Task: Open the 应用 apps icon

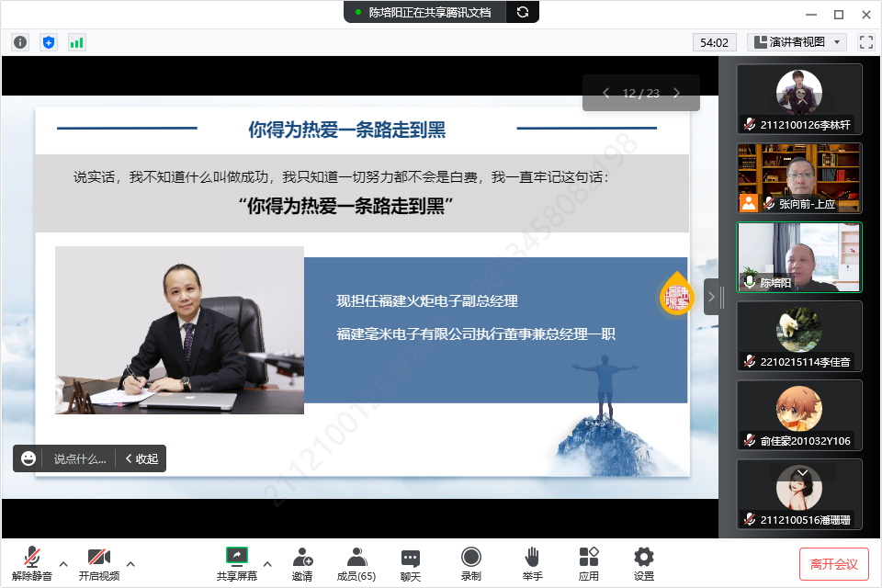Action: (589, 563)
